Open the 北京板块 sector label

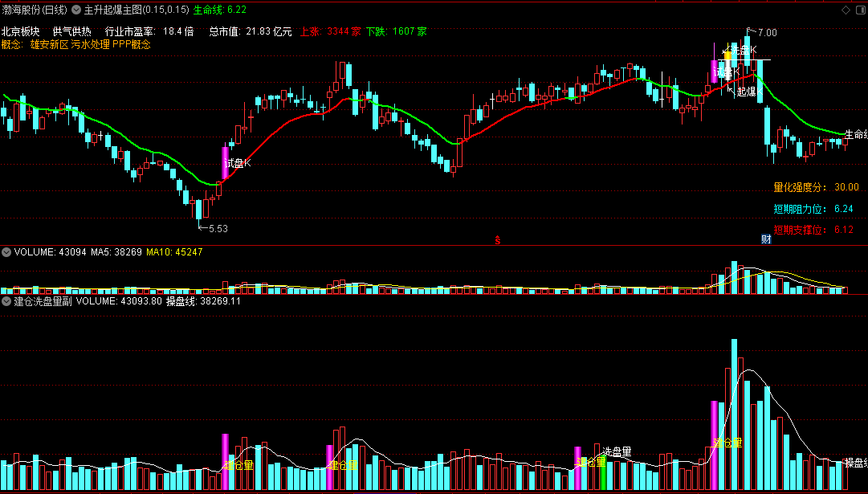[x=21, y=31]
